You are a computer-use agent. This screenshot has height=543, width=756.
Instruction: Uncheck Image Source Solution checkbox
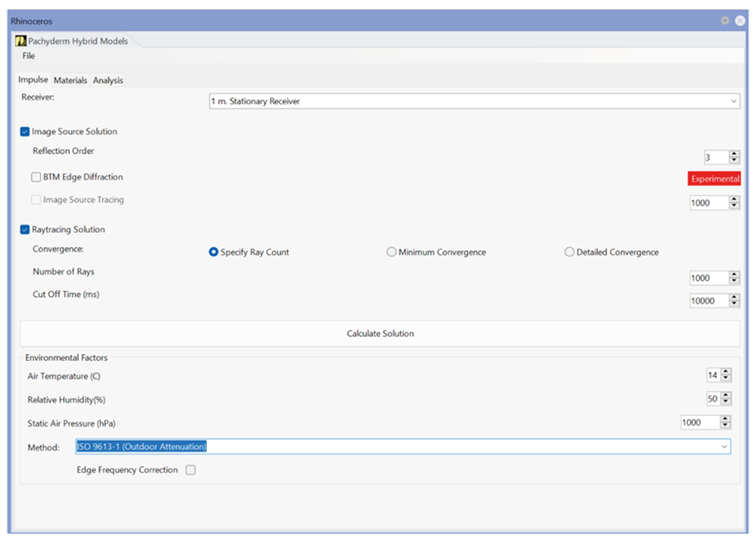(25, 131)
